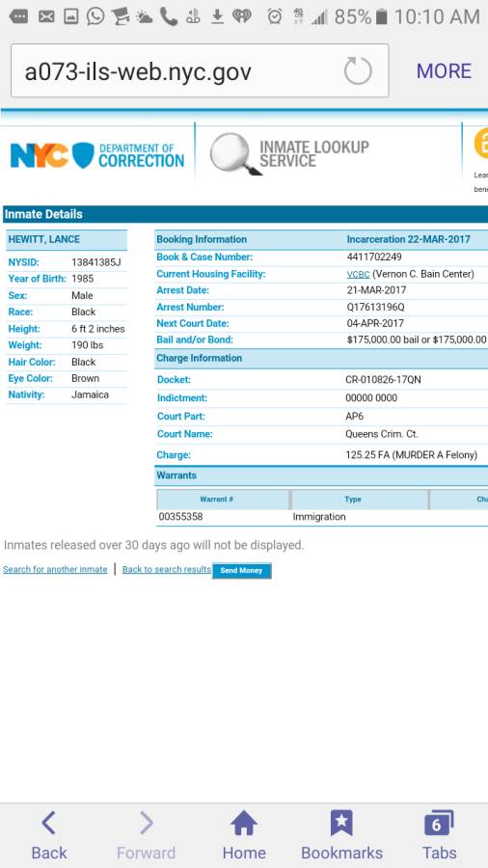Click the Type column header in Warrants
This screenshot has width=488, height=868.
[x=360, y=500]
